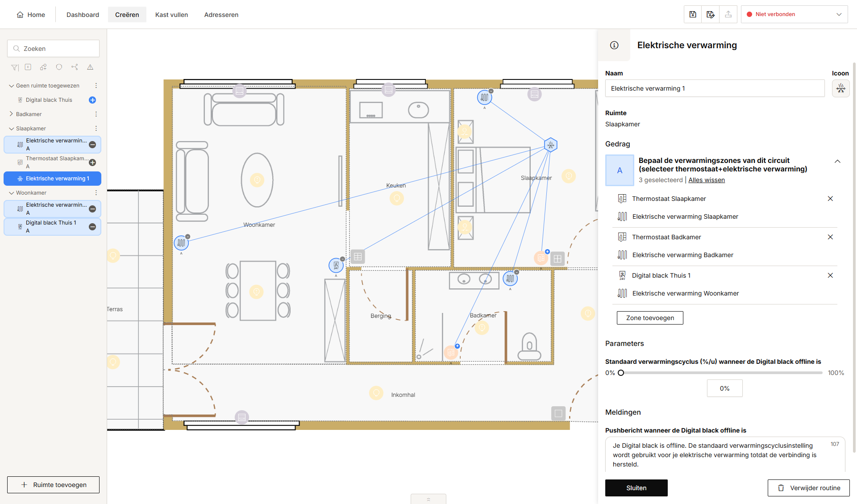Viewport: 857px width, 504px height.
Task: Switch to the Dashboard tab
Action: pyautogui.click(x=83, y=15)
